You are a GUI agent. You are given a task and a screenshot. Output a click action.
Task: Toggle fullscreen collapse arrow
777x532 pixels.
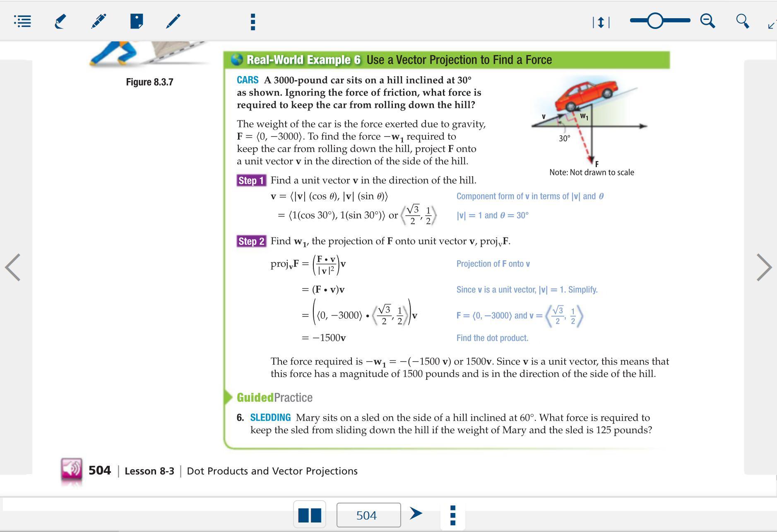tap(771, 25)
